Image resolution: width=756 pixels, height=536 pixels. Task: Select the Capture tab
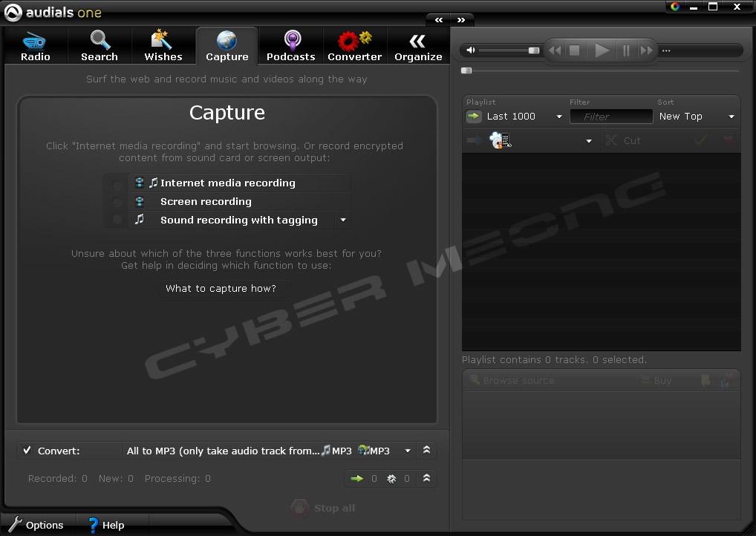click(227, 46)
